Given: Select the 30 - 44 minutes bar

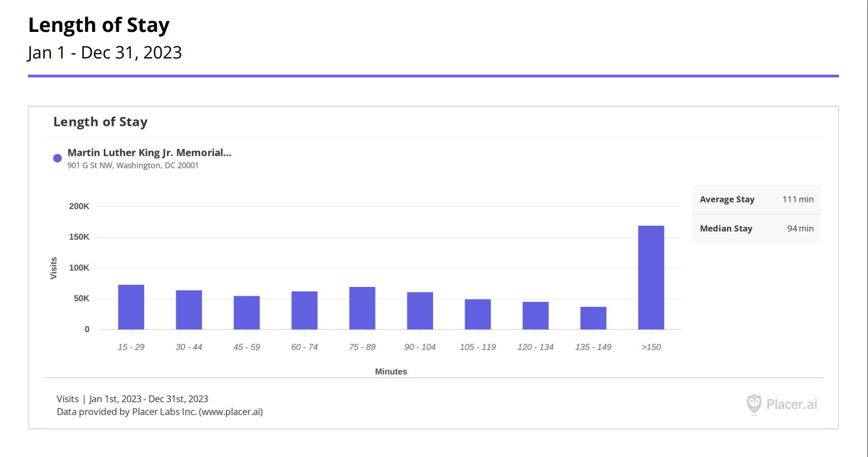Looking at the screenshot, I should [x=189, y=310].
